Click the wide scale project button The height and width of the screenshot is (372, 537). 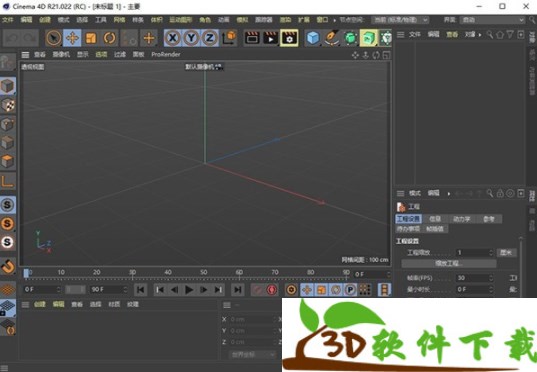[x=449, y=263]
